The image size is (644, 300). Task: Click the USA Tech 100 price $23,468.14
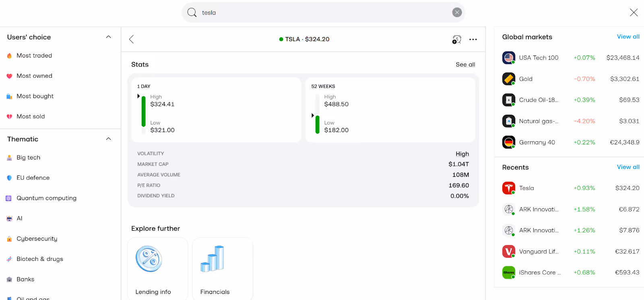click(623, 58)
